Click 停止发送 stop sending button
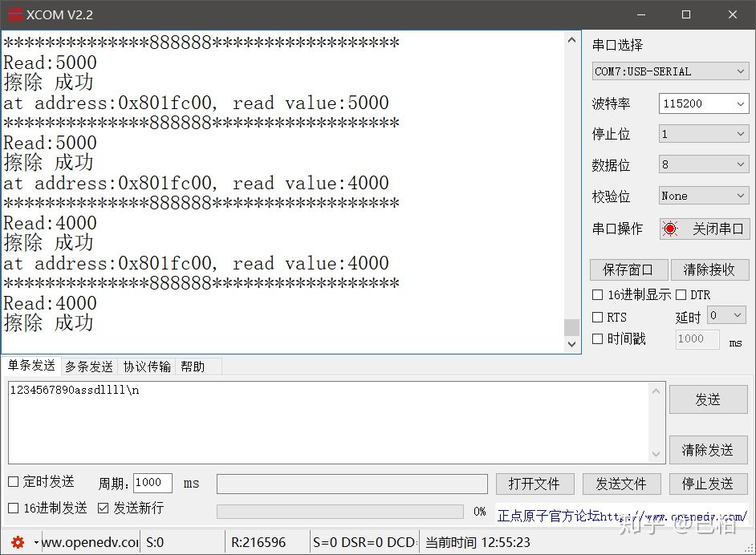Image resolution: width=756 pixels, height=555 pixels. [x=709, y=484]
